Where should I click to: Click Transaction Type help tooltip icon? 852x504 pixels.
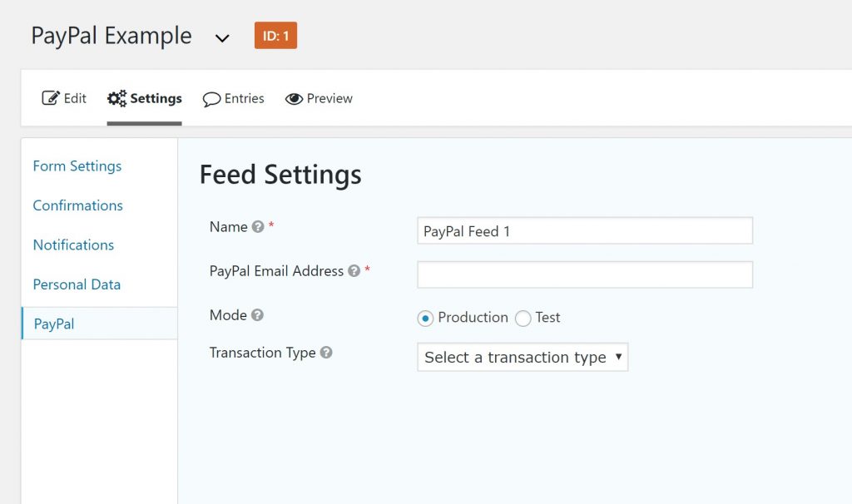[x=326, y=353]
